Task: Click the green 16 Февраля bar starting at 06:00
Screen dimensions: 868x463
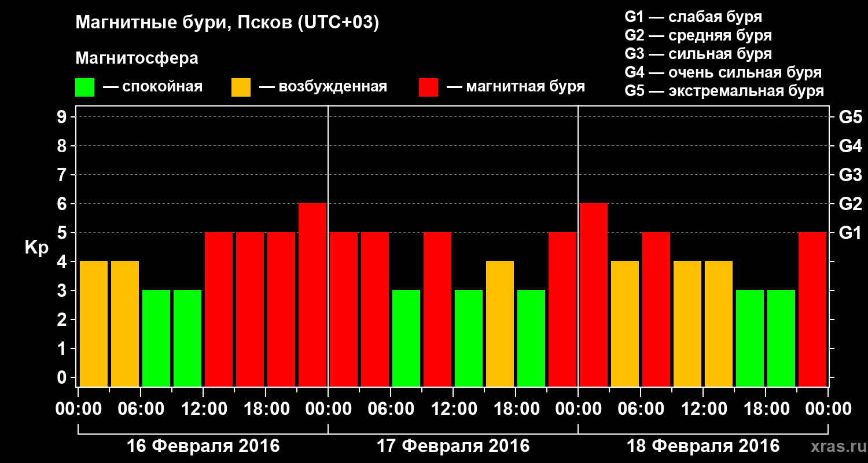Action: click(156, 338)
